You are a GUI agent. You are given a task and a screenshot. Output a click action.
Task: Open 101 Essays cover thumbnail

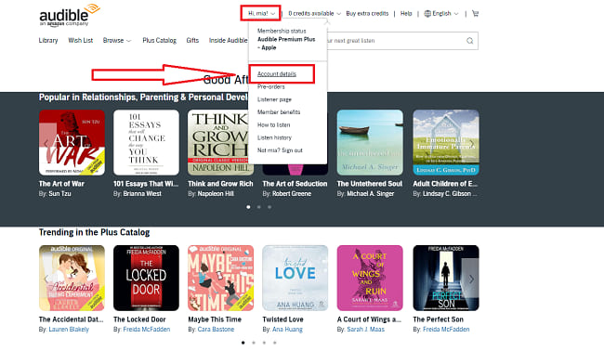click(147, 143)
